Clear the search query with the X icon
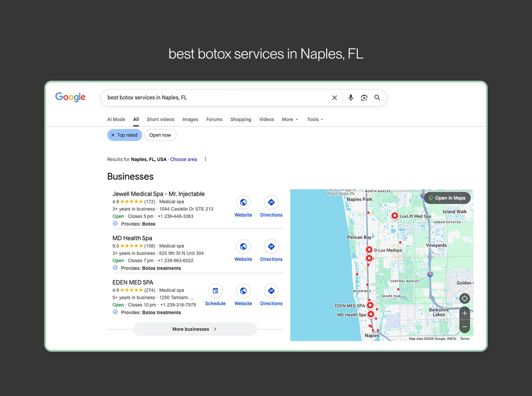 coord(335,98)
